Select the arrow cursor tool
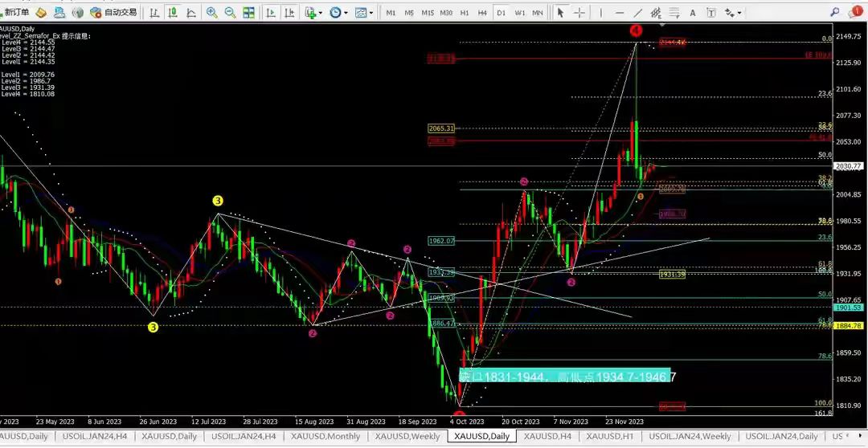The width and height of the screenshot is (868, 448). coord(561,12)
